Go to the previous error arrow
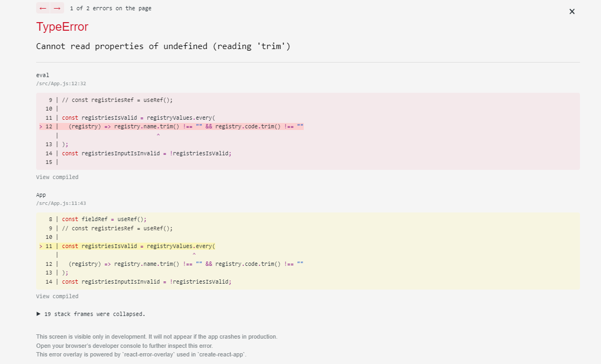Image resolution: width=601 pixels, height=364 pixels. click(x=43, y=8)
